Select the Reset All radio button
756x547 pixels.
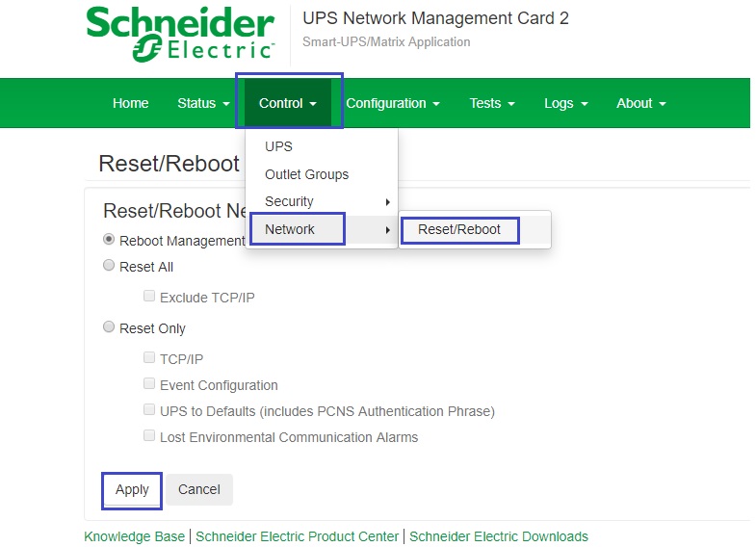(x=109, y=265)
